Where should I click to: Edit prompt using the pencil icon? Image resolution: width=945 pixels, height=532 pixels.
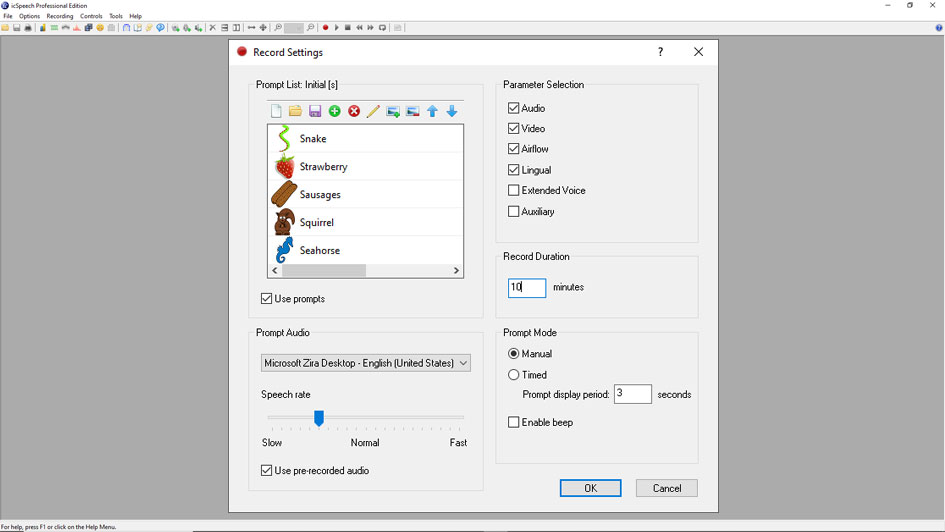coord(373,111)
